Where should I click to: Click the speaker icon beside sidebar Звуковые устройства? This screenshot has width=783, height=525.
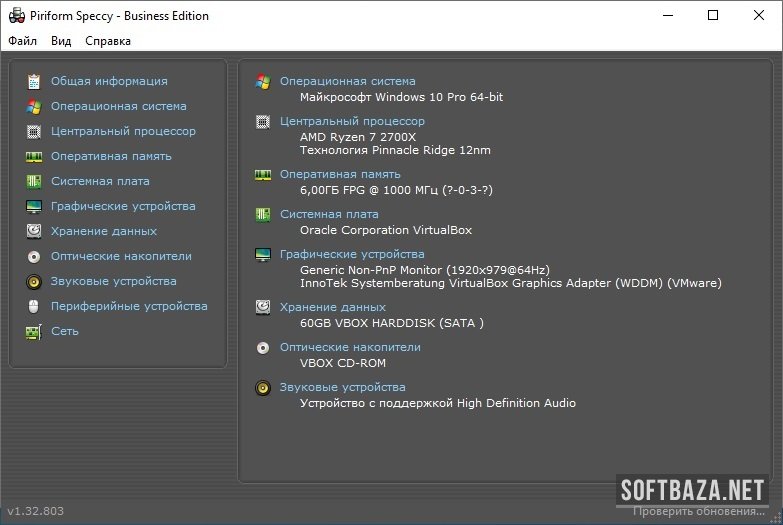[34, 281]
